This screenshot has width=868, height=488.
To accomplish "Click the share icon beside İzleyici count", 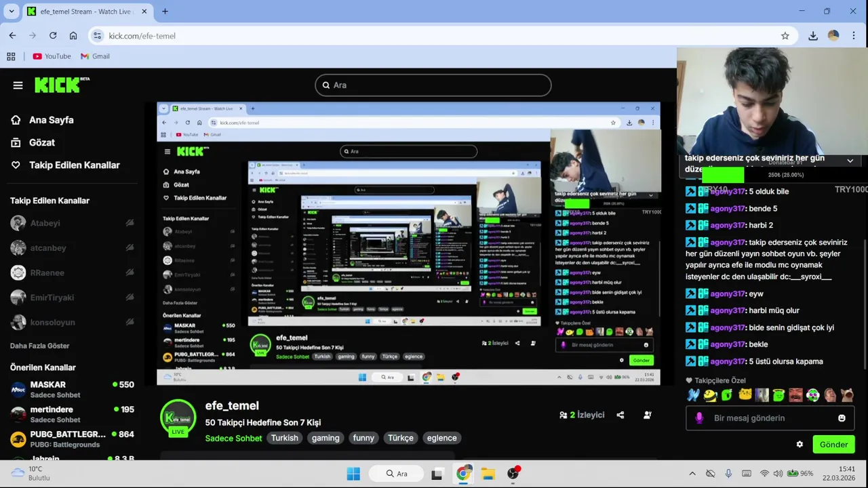I will pyautogui.click(x=620, y=415).
